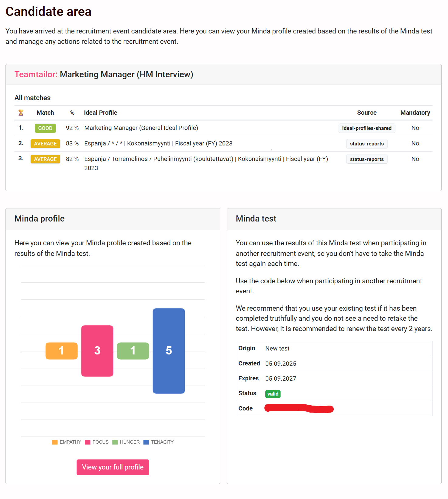The height and width of the screenshot is (499, 448).
Task: Toggle the HUNGER legend item
Action: click(126, 442)
